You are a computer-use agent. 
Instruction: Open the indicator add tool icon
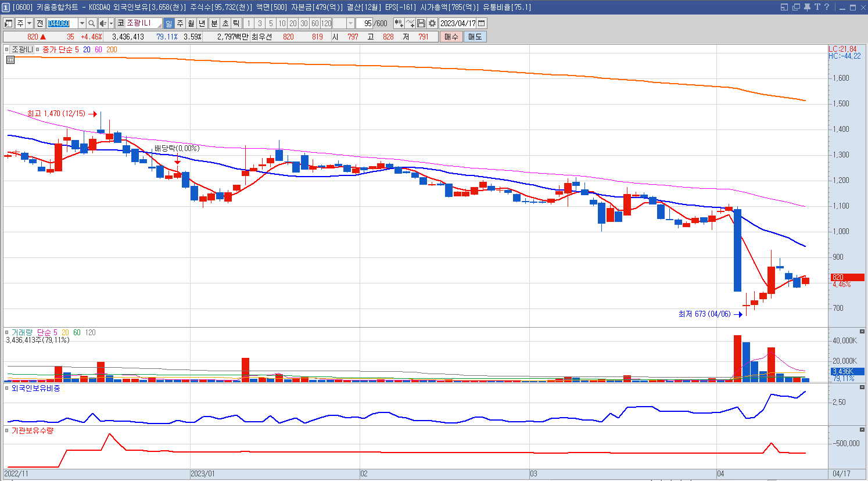[399, 23]
